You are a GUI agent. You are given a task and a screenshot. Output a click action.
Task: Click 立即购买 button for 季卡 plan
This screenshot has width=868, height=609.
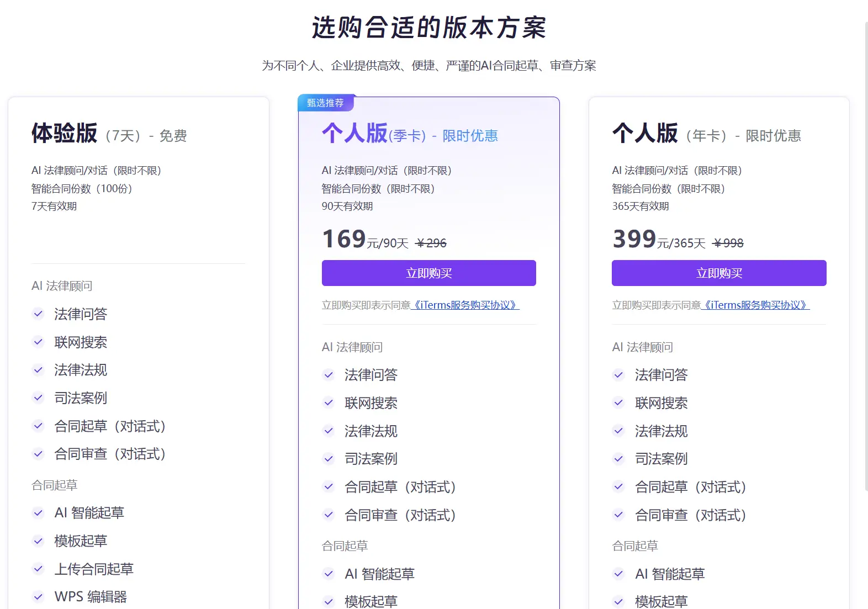click(428, 273)
